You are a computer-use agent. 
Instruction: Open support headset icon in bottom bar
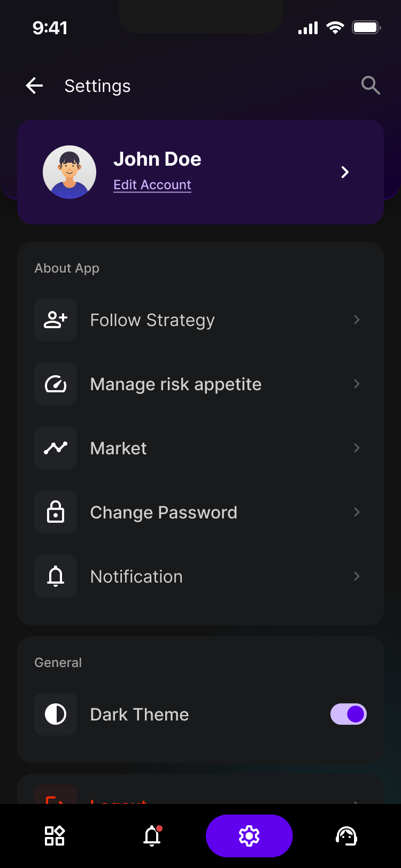point(346,836)
